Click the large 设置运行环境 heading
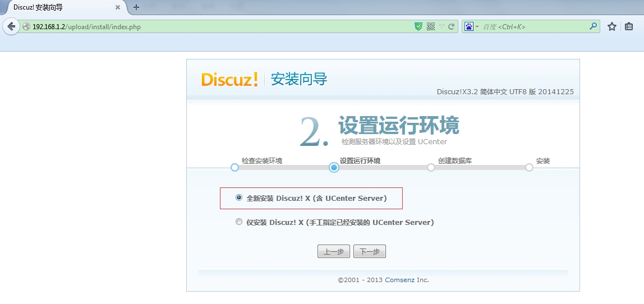 [x=399, y=125]
